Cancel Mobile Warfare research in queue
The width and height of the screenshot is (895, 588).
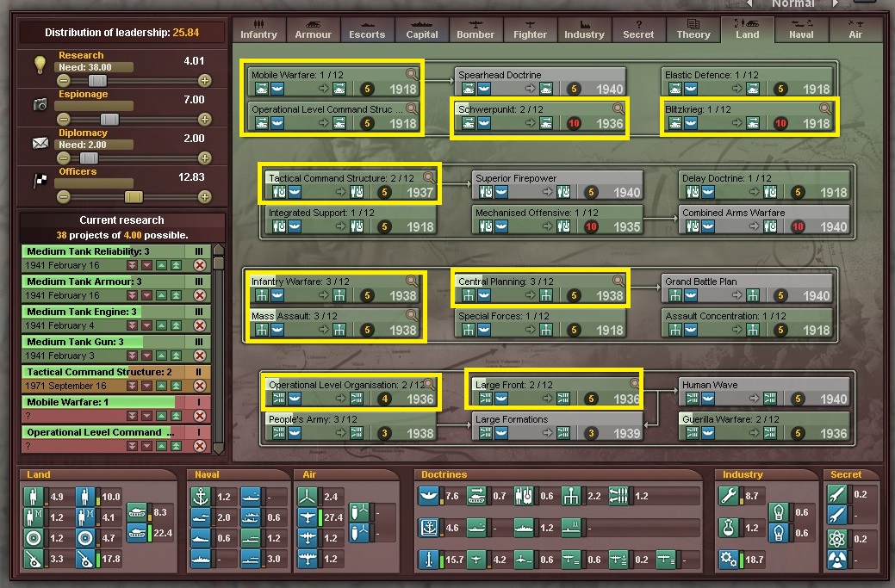pyautogui.click(x=199, y=416)
